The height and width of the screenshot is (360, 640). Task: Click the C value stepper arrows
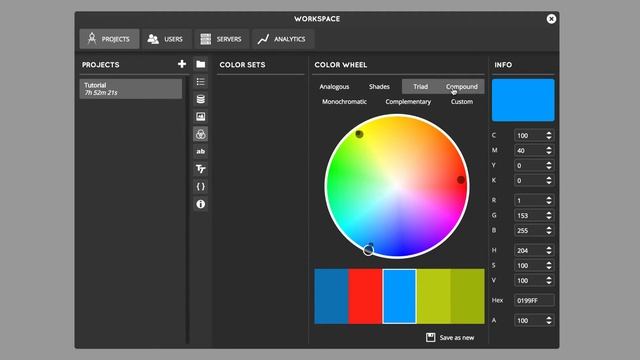point(549,136)
